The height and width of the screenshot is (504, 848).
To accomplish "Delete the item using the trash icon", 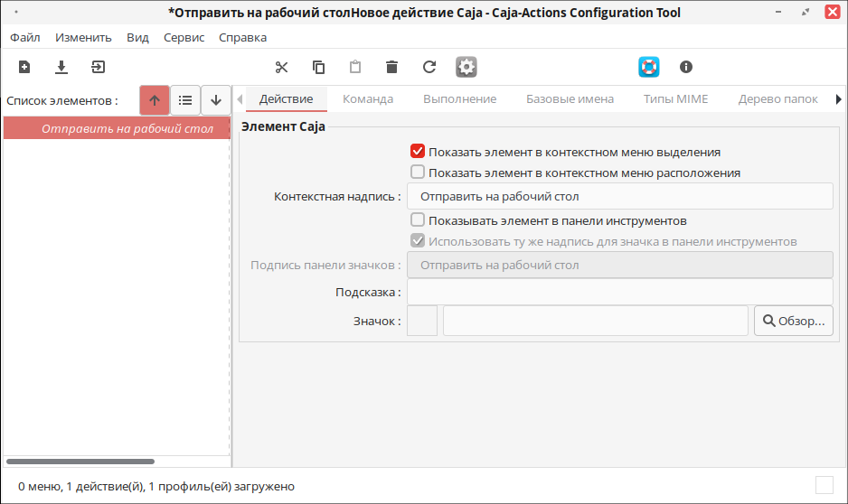I will pos(392,67).
